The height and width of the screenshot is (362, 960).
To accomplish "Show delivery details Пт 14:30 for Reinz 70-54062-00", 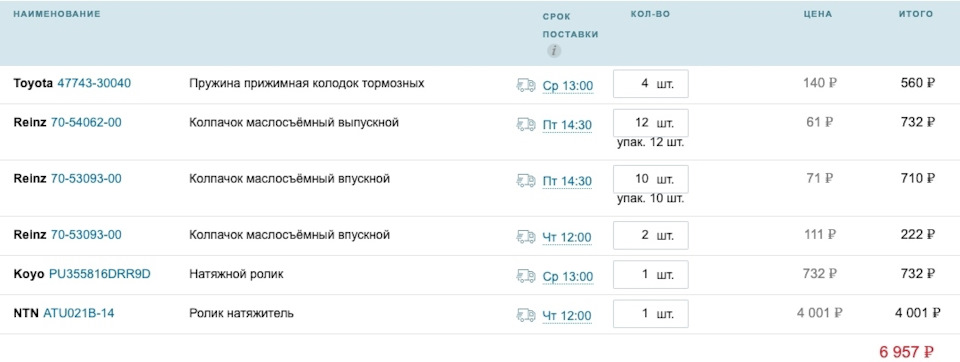I will pyautogui.click(x=567, y=125).
